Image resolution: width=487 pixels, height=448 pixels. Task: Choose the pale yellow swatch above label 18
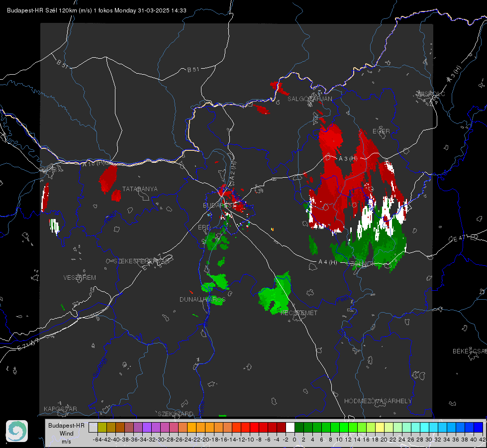click(380, 427)
